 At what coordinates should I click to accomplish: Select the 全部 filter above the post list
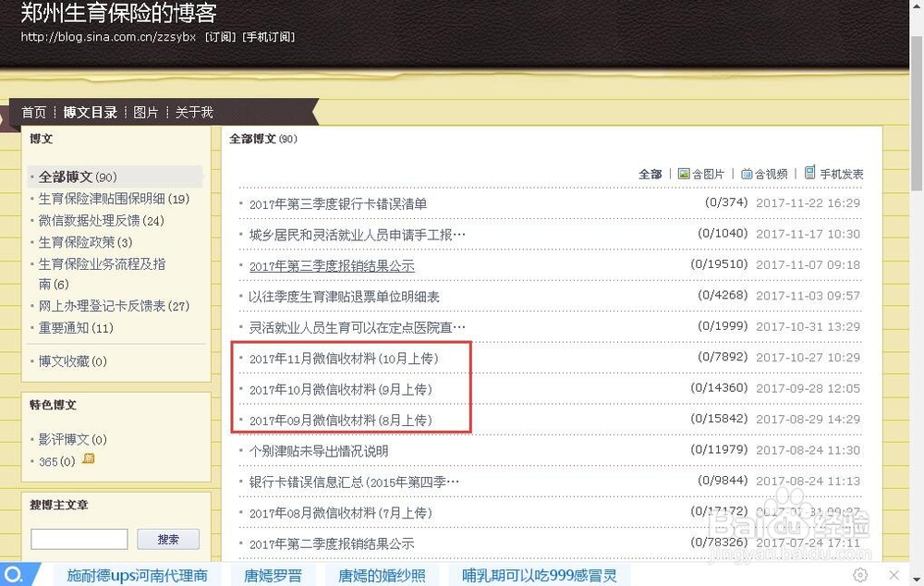650,174
